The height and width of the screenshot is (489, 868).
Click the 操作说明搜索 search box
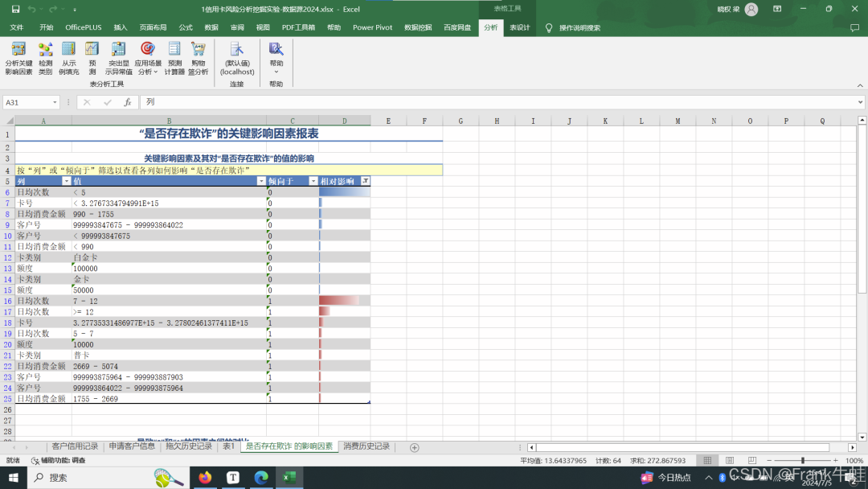[x=579, y=27]
